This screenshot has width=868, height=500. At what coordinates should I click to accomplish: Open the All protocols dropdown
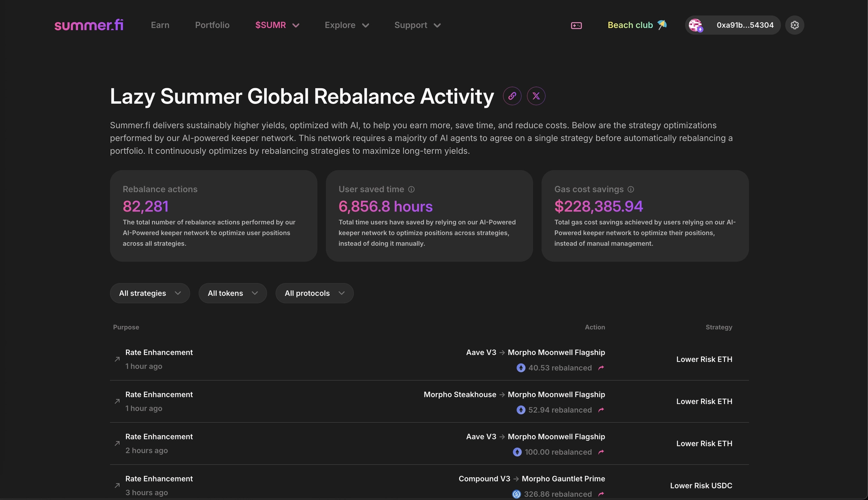(314, 293)
